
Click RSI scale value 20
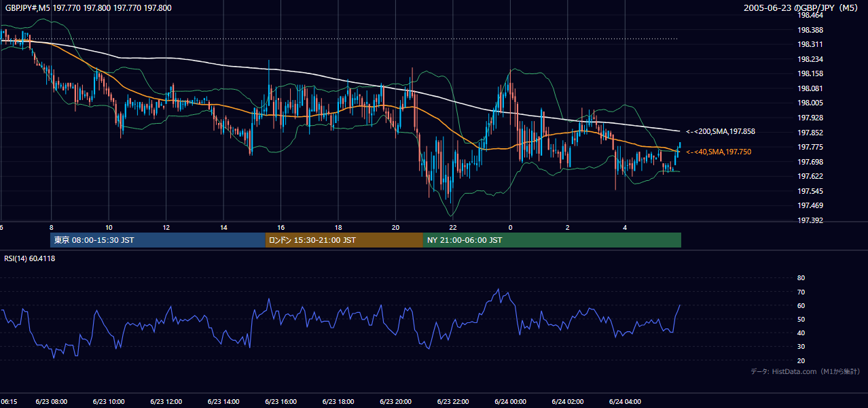coord(801,360)
